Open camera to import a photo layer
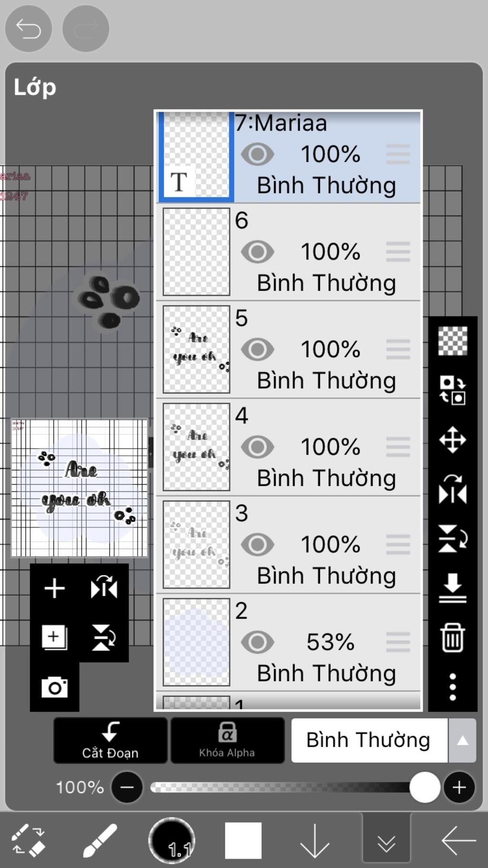Image resolution: width=488 pixels, height=868 pixels. pos(54,687)
